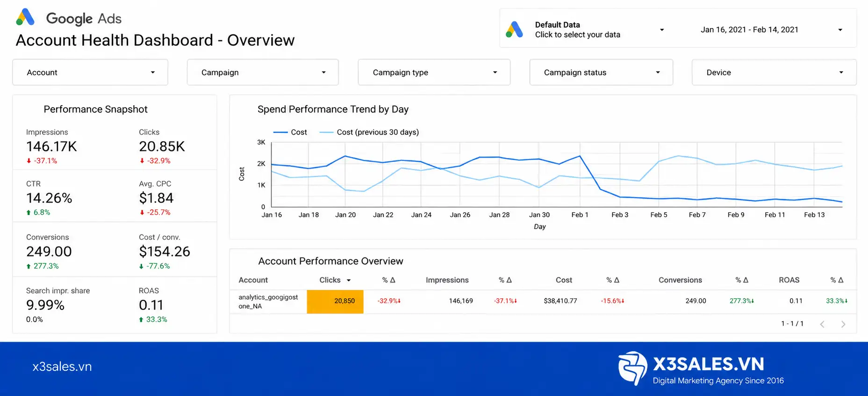Click the Google Ads logo in header
Image resolution: width=868 pixels, height=396 pixels.
click(x=69, y=18)
